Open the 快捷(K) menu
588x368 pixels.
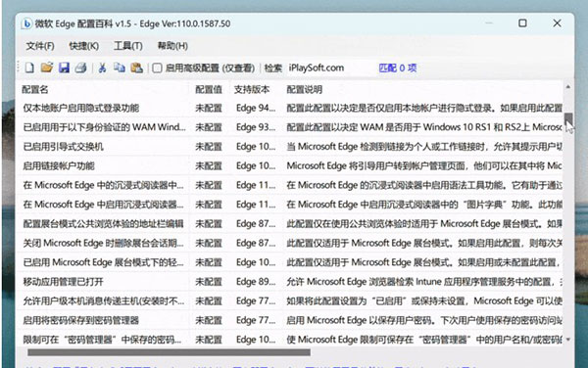(84, 46)
